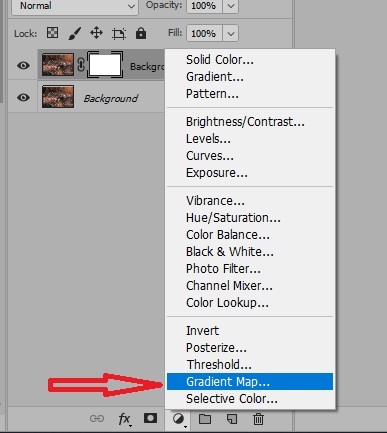Open the fx layer style menu
This screenshot has width=387, height=433.
(x=124, y=419)
